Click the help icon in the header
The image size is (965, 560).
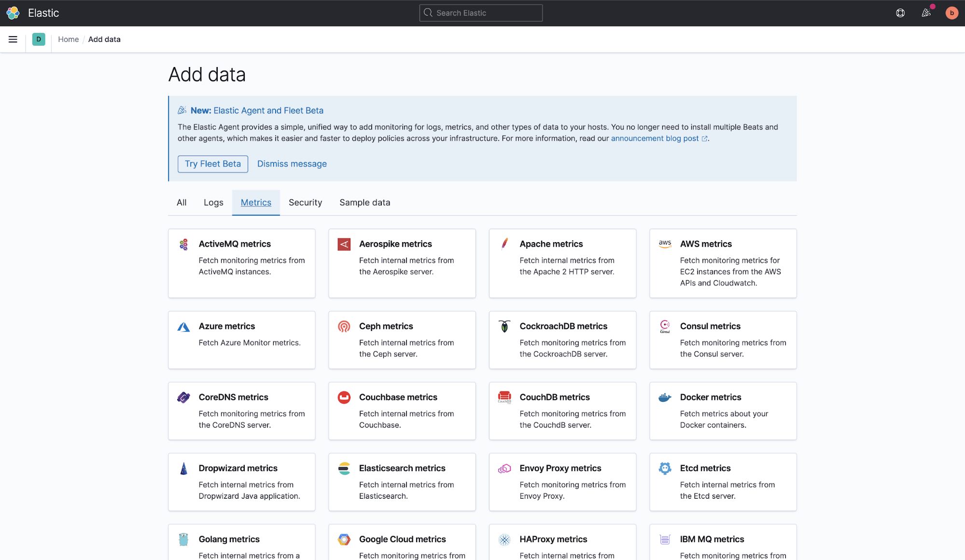[x=900, y=13]
